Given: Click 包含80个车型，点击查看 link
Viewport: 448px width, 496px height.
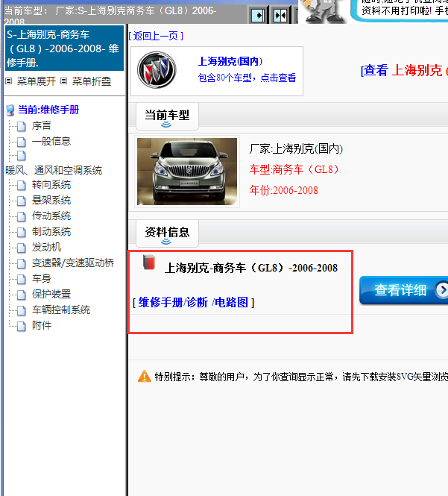Looking at the screenshot, I should tap(247, 78).
